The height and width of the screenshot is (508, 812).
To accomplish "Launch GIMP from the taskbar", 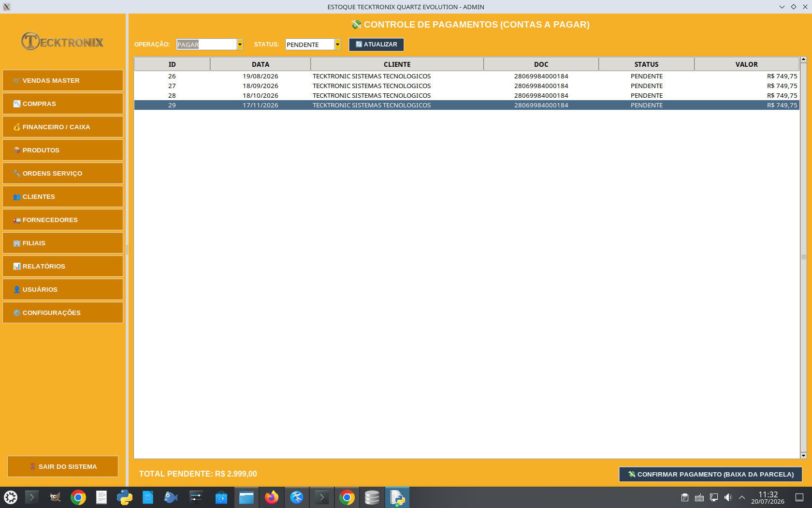I will [55, 497].
